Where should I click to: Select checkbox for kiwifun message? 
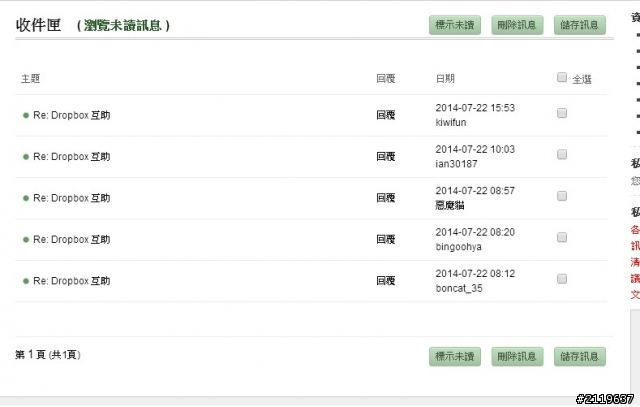(x=562, y=113)
